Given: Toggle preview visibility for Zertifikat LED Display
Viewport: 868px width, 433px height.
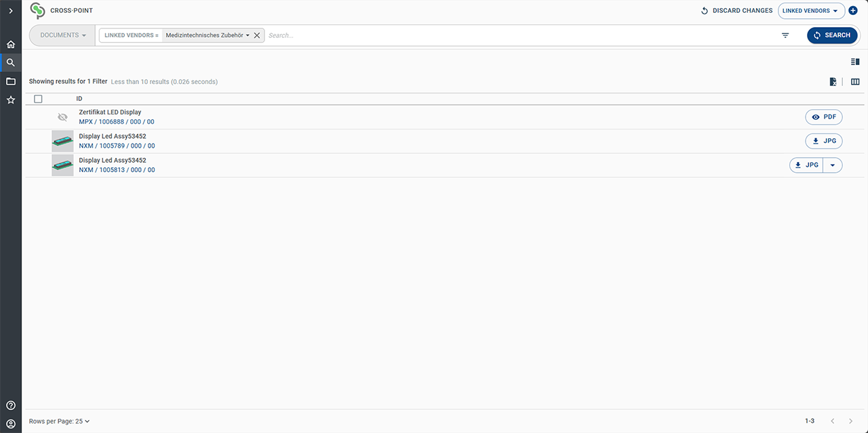Looking at the screenshot, I should [x=62, y=117].
